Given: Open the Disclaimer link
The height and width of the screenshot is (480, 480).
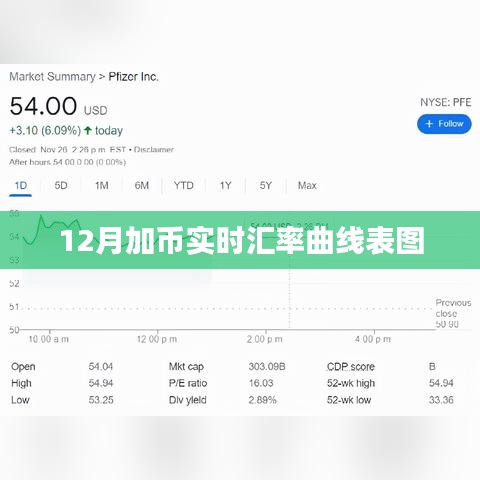Looking at the screenshot, I should 154,150.
